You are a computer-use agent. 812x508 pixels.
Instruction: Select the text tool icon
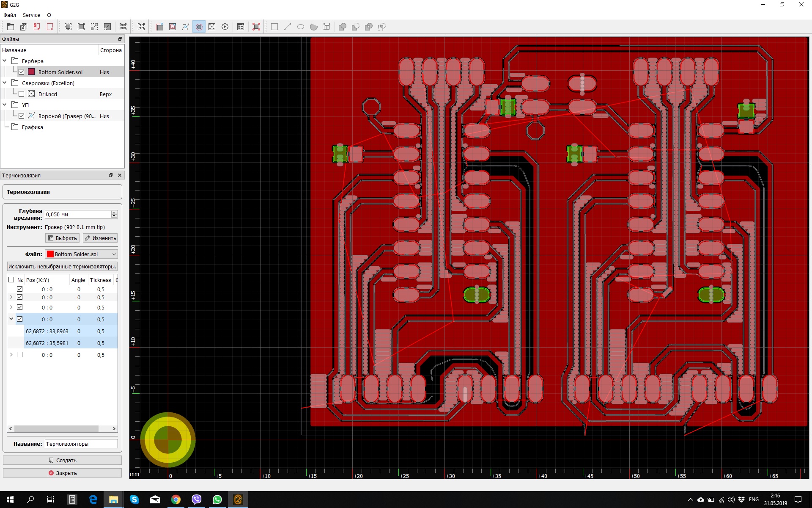point(327,27)
